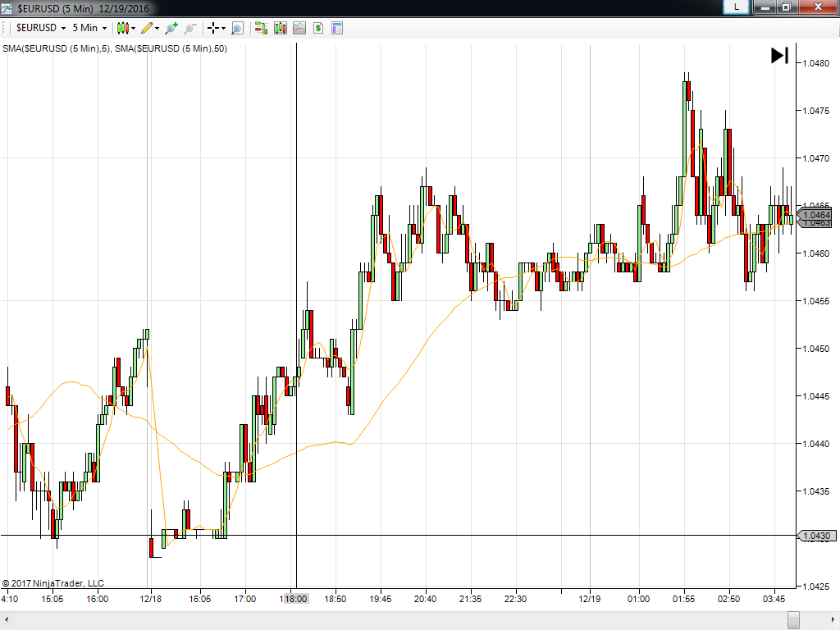Click the 1.0460 price axis label
The width and height of the screenshot is (840, 630).
point(816,253)
